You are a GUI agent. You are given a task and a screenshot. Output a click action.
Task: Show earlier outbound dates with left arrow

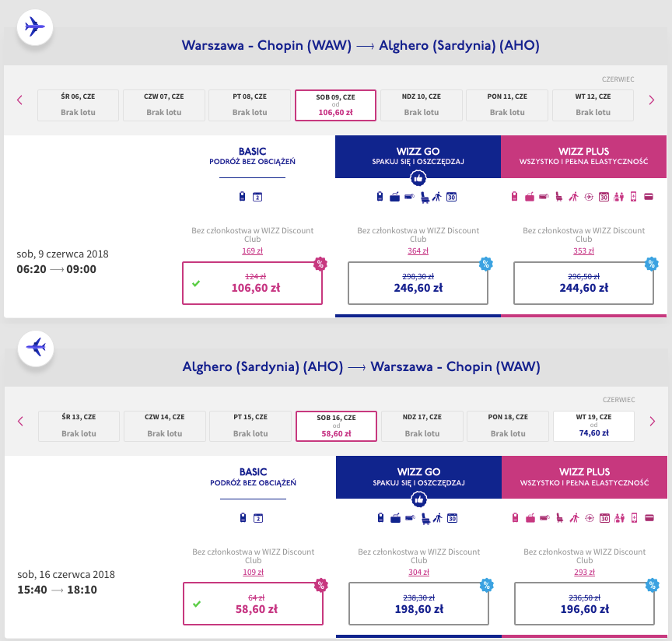point(19,100)
